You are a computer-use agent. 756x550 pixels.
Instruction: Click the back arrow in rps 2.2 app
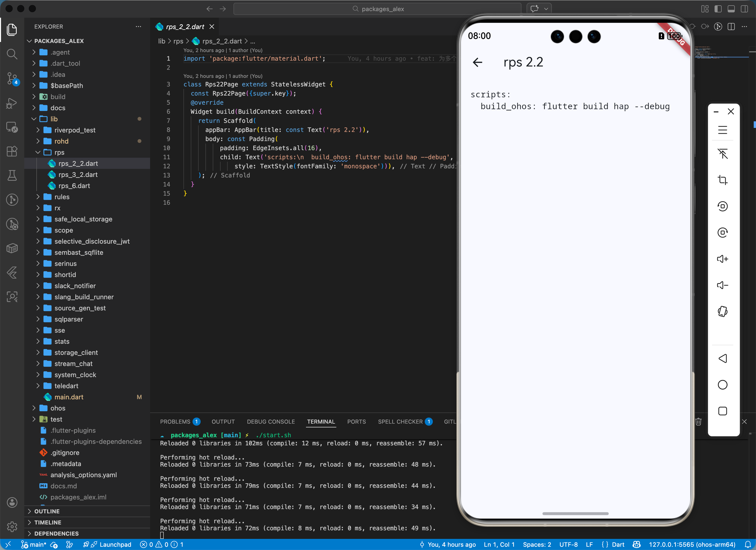point(477,62)
